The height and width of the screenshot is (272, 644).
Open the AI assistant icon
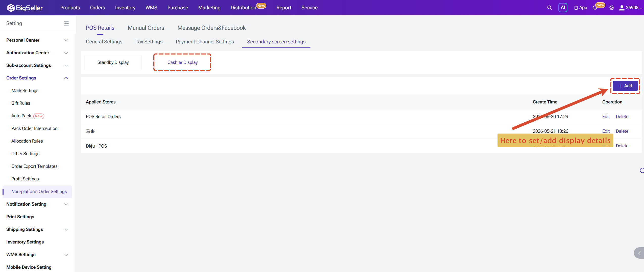click(x=563, y=8)
